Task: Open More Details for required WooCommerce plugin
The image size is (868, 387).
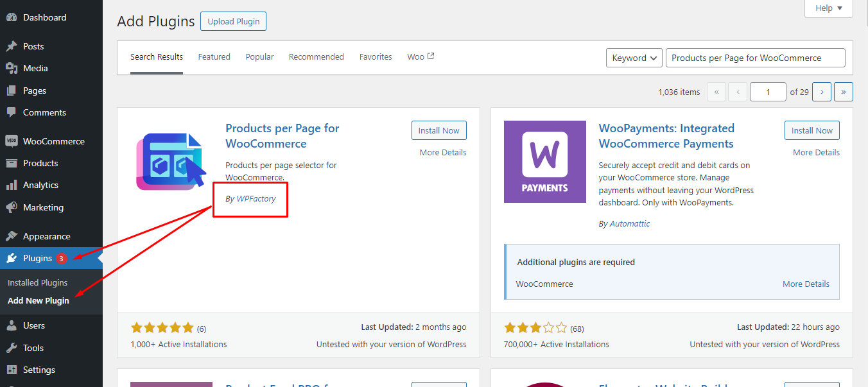Action: (x=806, y=284)
